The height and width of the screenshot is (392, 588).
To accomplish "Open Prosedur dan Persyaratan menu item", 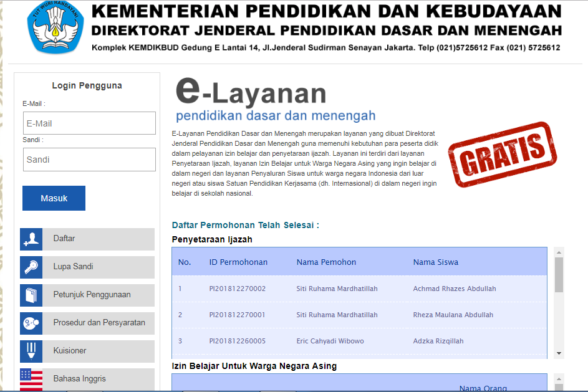I will tap(87, 323).
